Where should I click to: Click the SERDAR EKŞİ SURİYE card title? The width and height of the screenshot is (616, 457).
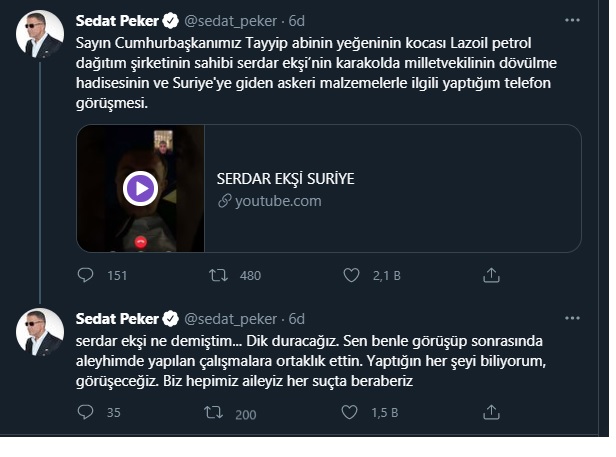click(x=286, y=179)
